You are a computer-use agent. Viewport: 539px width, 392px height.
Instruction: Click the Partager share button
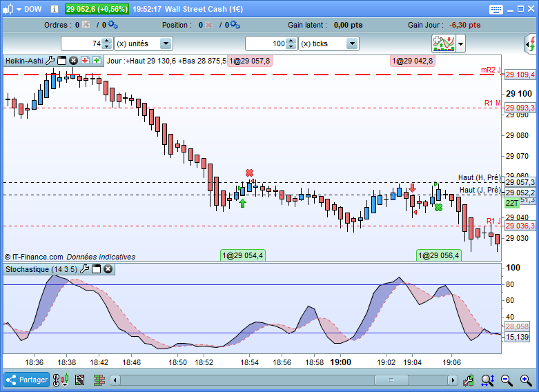tap(26, 380)
